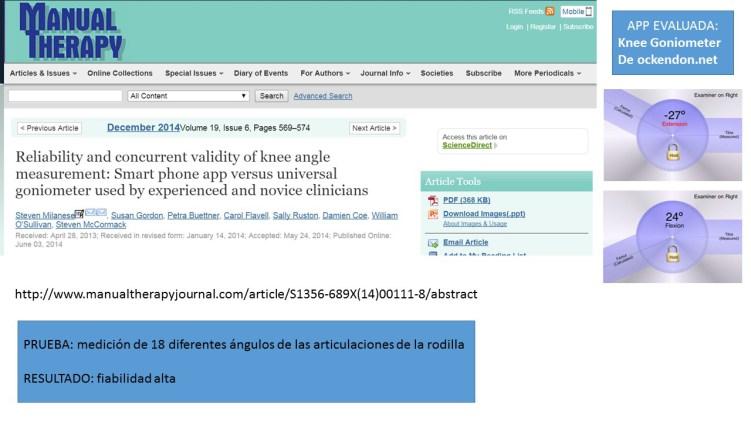Open About Images & Usage link
This screenshot has height=422, width=751.
pos(475,224)
